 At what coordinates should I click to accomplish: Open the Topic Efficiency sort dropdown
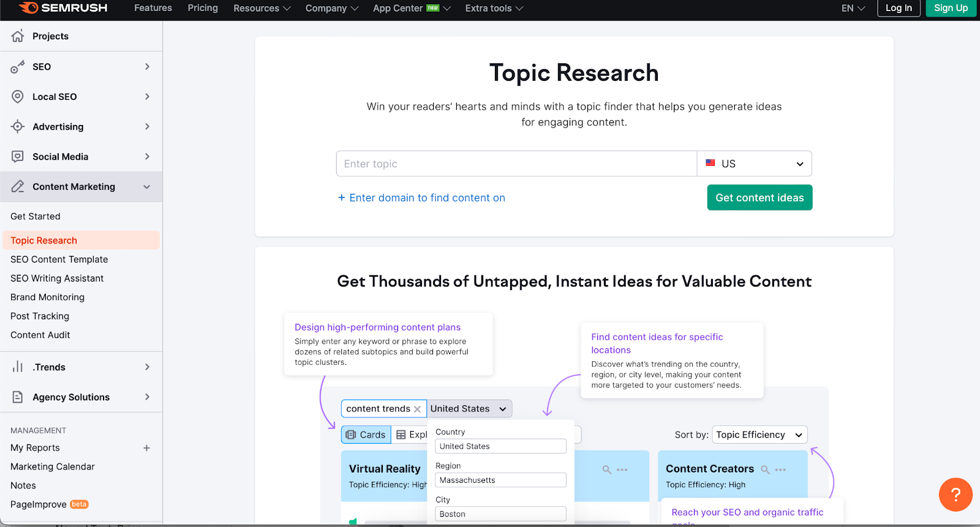[x=759, y=435]
